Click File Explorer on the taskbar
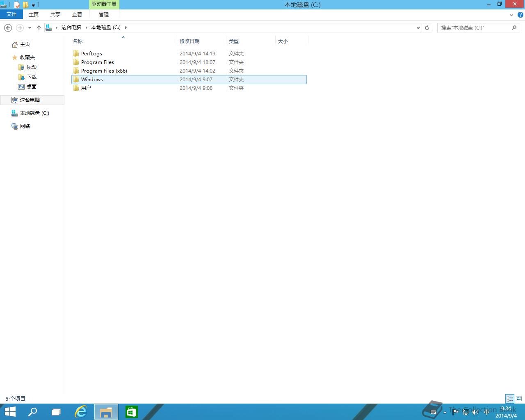 (x=106, y=412)
